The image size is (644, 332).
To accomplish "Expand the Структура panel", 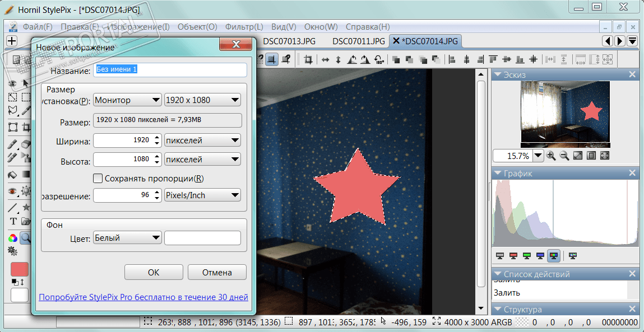I will click(499, 310).
